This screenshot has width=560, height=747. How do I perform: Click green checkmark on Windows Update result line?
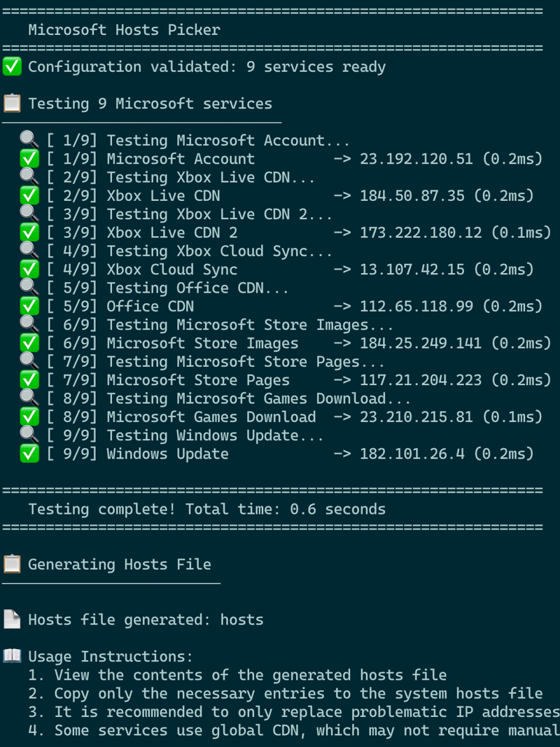(29, 454)
